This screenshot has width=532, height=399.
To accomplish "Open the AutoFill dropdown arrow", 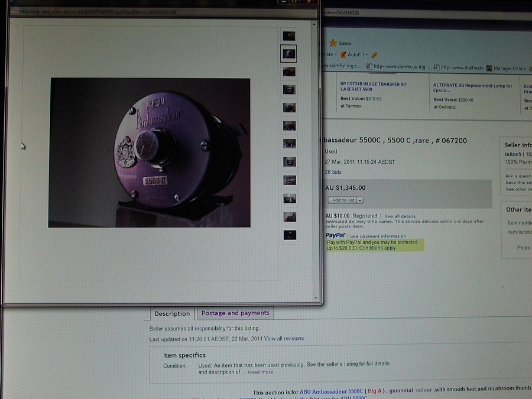I will pyautogui.click(x=366, y=54).
